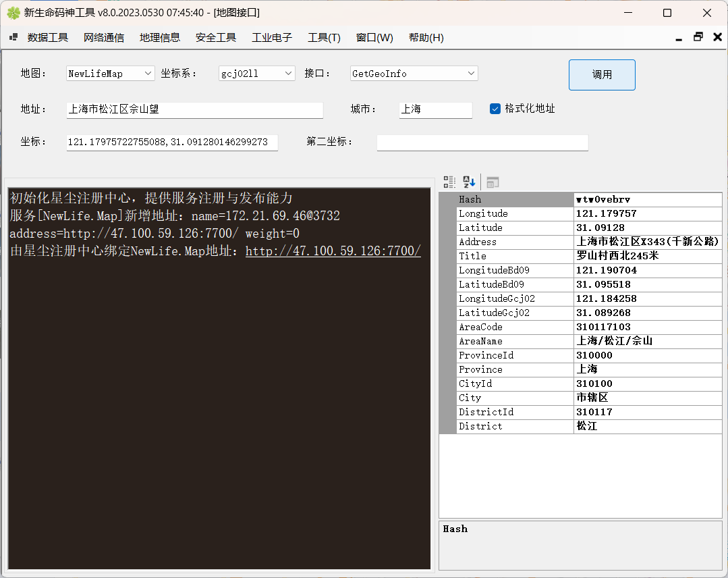Click the log line 服务[NewLife.Map]新增地址
This screenshot has width=728, height=578.
click(175, 216)
